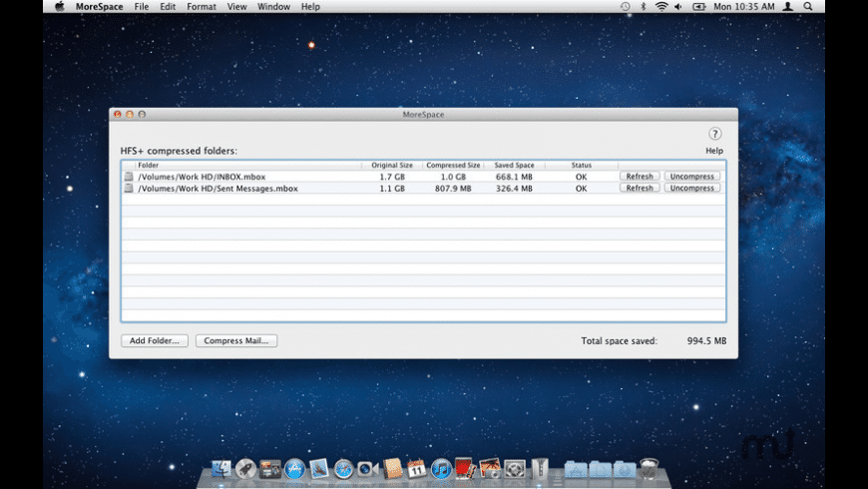The height and width of the screenshot is (489, 868).
Task: Open the Address Book dock icon
Action: coord(392,469)
